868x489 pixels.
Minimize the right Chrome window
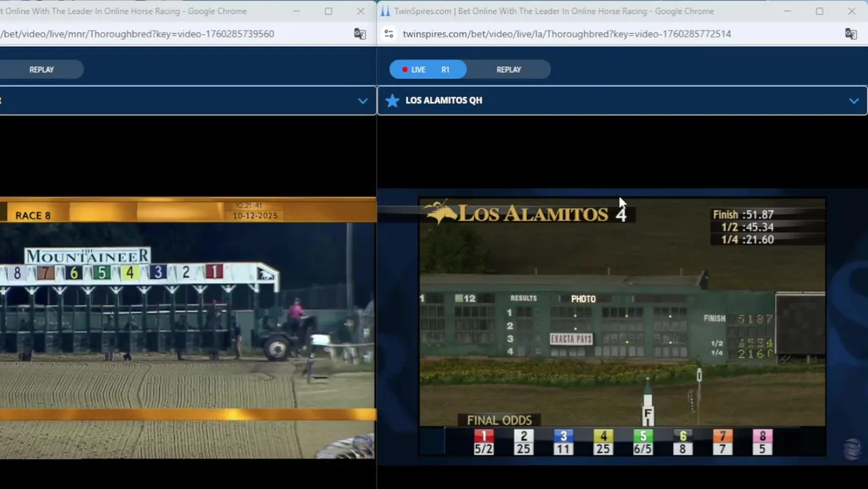coord(787,11)
